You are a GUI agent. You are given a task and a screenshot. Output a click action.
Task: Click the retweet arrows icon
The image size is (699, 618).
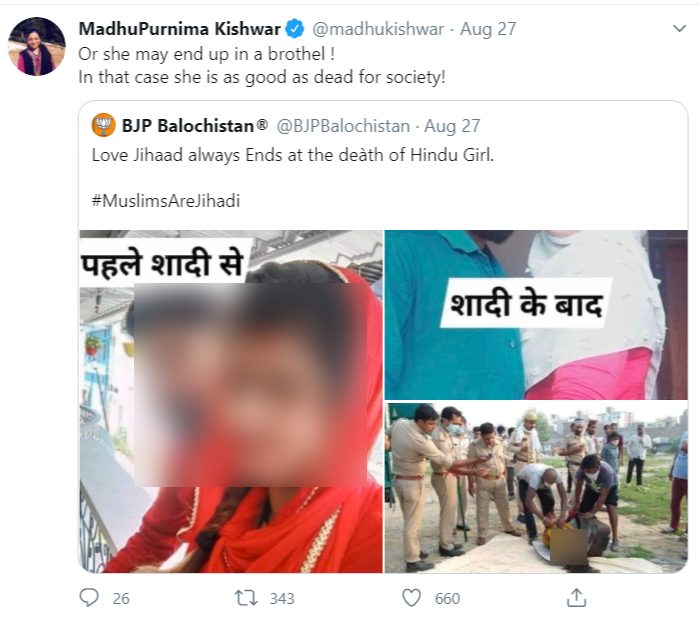point(247,598)
